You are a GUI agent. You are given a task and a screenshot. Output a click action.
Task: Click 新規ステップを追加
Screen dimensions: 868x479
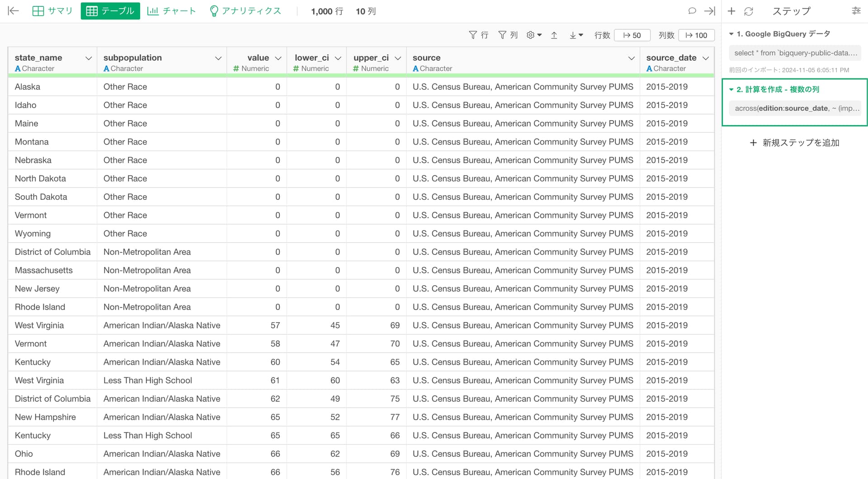coord(794,143)
